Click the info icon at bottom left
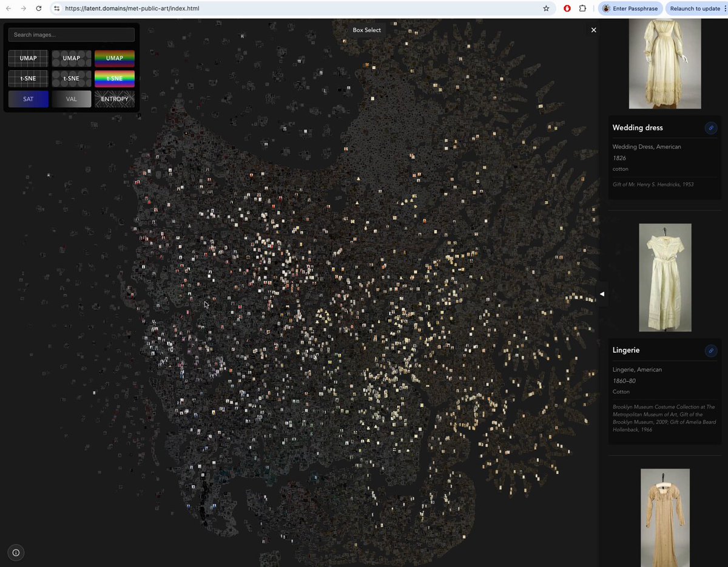Image resolution: width=728 pixels, height=567 pixels. tap(16, 552)
